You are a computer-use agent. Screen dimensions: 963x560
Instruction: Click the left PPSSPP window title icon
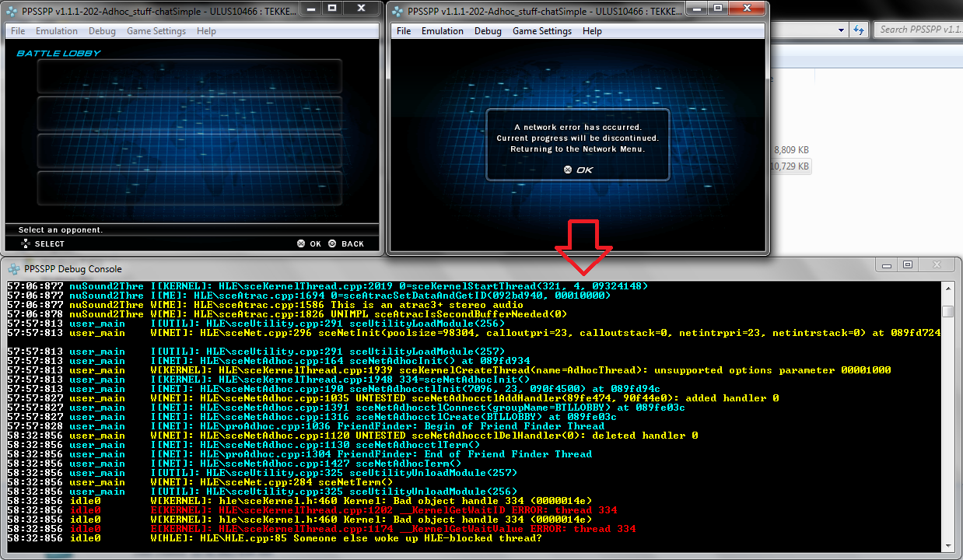click(x=13, y=11)
